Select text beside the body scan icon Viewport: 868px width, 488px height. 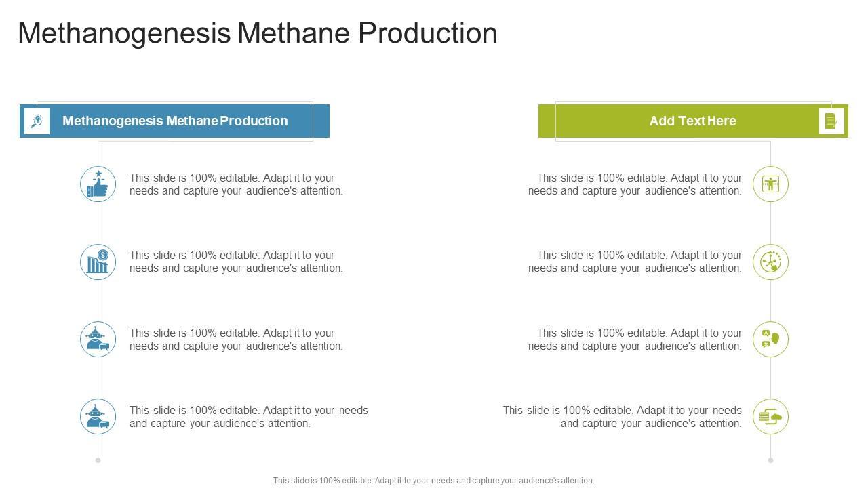coord(635,184)
